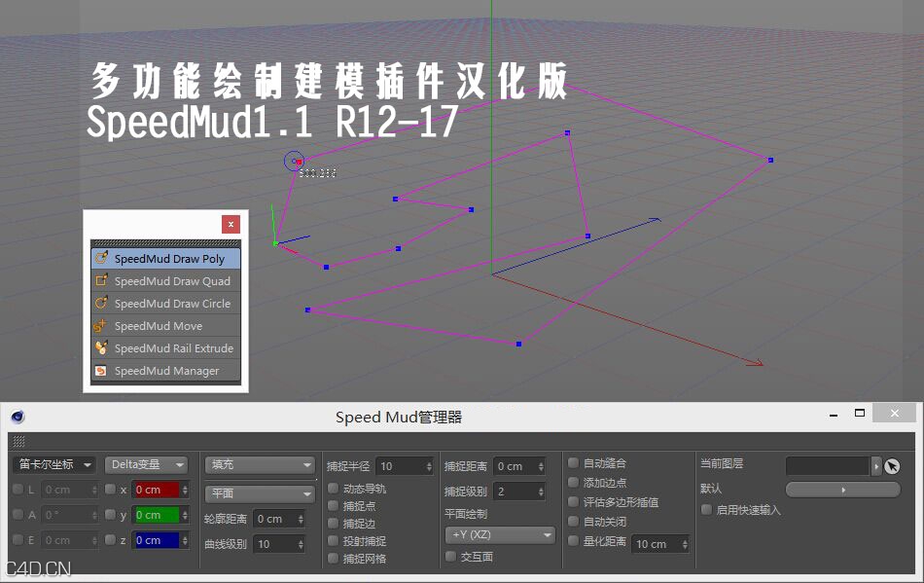Select the SpeedMud Move tool icon
The image size is (924, 583).
tap(101, 325)
